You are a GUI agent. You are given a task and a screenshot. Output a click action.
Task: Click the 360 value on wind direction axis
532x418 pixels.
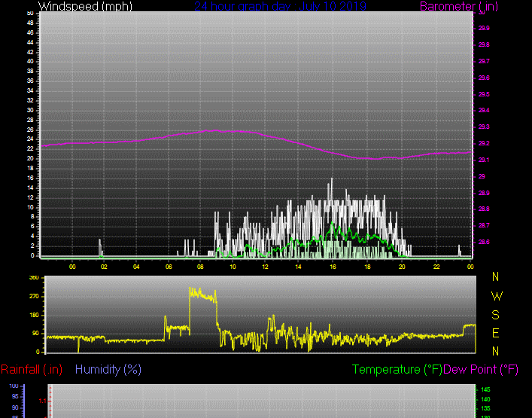34,278
